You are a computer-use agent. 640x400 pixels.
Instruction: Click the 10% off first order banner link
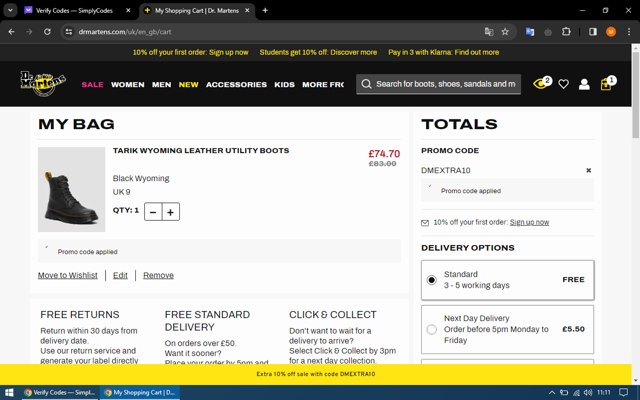190,52
